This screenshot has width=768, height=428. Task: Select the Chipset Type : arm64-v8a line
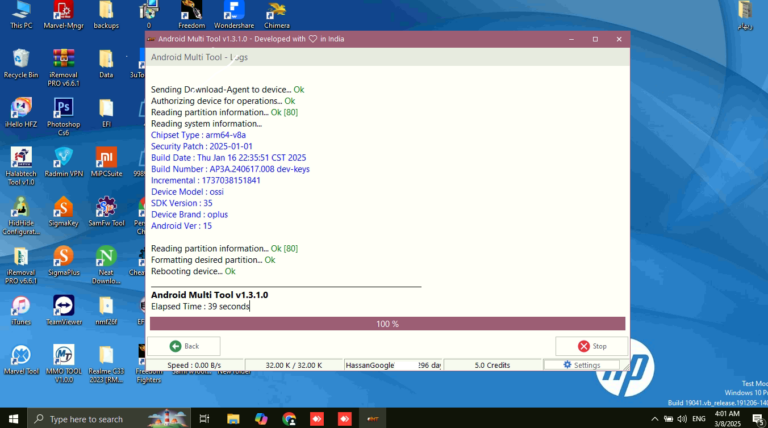(198, 135)
